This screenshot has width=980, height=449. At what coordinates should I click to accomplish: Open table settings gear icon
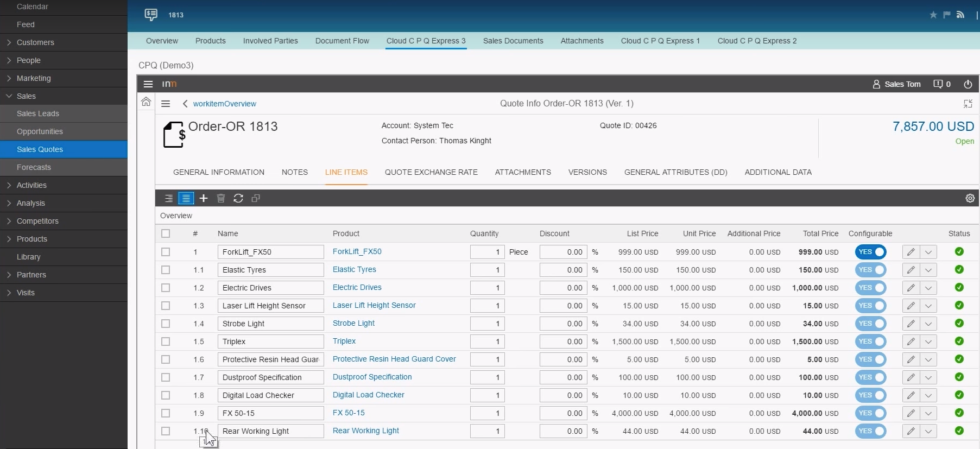[x=970, y=198]
